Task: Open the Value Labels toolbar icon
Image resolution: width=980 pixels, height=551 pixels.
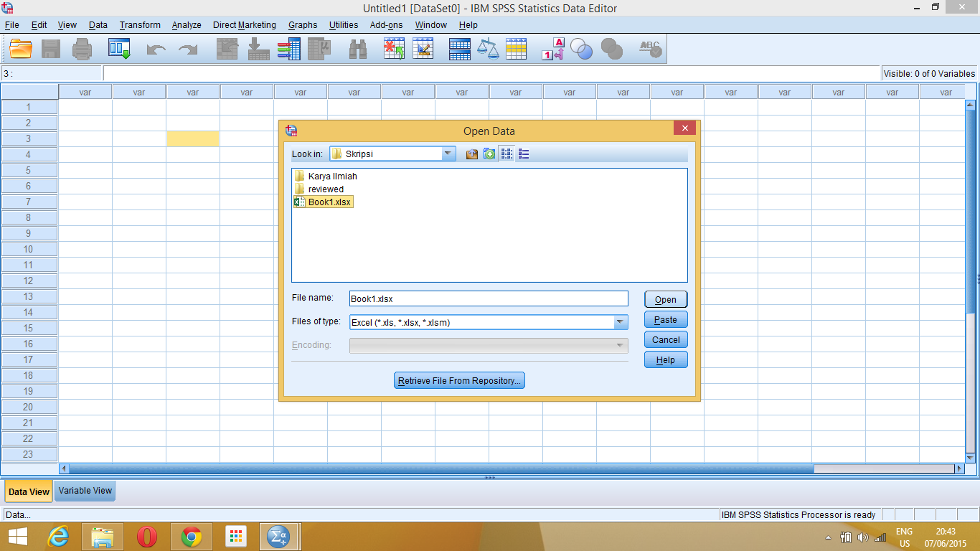Action: point(551,49)
